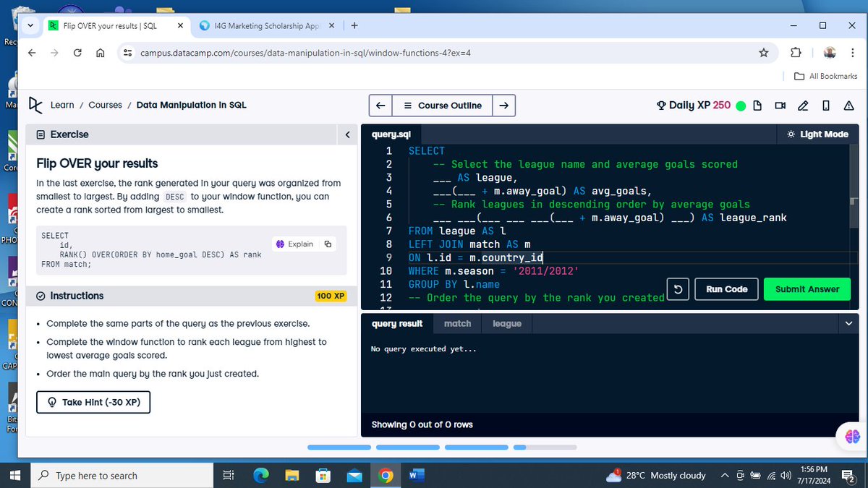Viewport: 868px width, 488px height.
Task: Open Microsoft Store from the taskbar
Action: pyautogui.click(x=323, y=475)
